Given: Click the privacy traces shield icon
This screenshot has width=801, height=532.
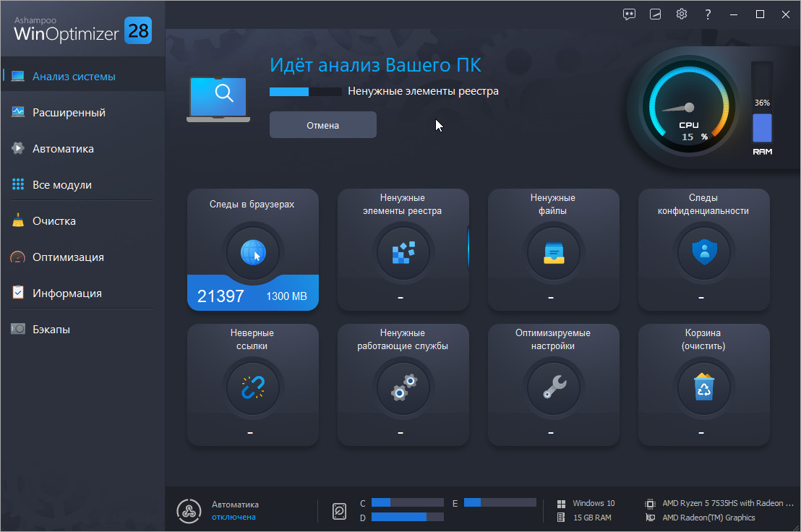Looking at the screenshot, I should coord(703,252).
